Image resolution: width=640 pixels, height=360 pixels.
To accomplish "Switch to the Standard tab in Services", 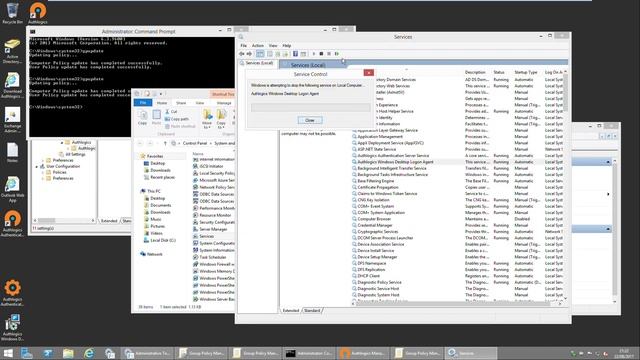I will [x=312, y=311].
